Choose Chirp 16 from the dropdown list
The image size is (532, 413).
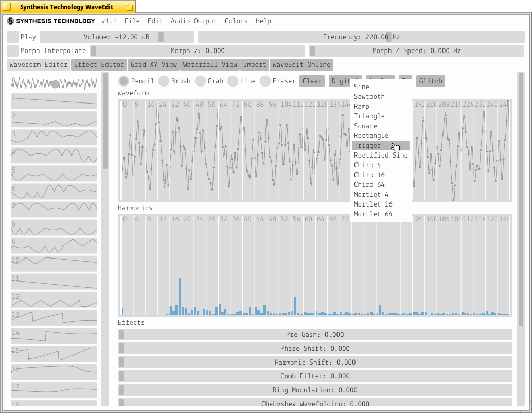click(380, 175)
